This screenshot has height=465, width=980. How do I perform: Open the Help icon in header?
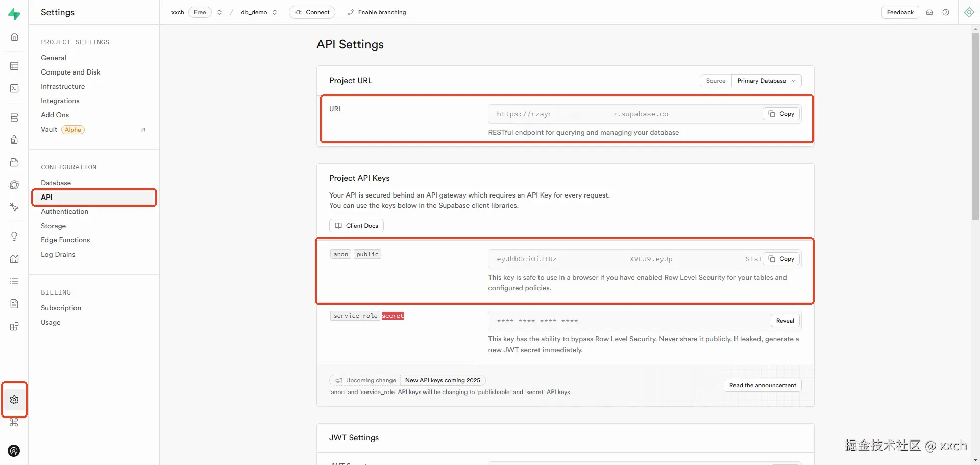tap(946, 12)
